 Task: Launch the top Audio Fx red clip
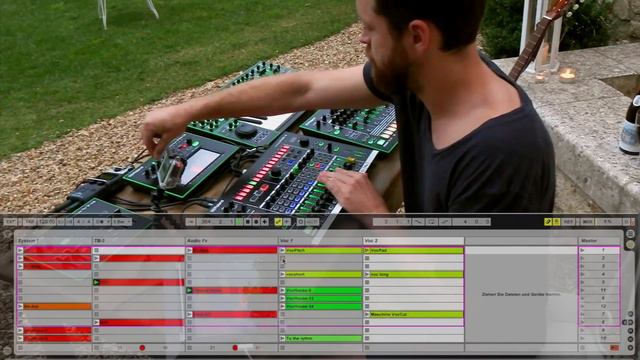pos(189,250)
